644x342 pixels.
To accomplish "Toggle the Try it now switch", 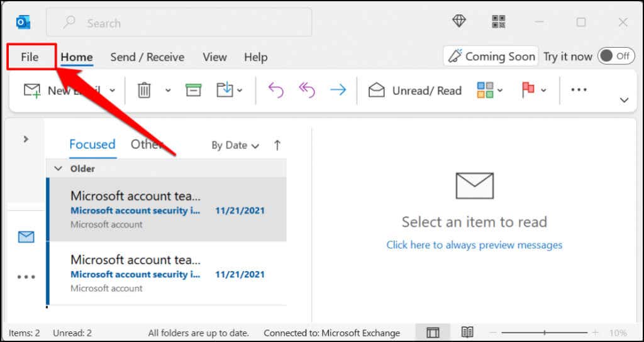I will (614, 56).
